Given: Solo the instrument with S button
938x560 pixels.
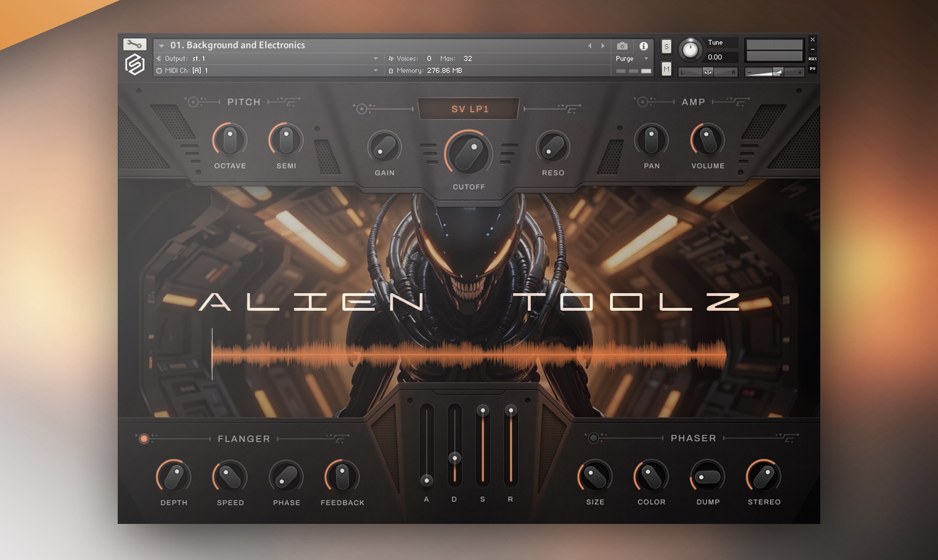Looking at the screenshot, I should click(x=666, y=46).
